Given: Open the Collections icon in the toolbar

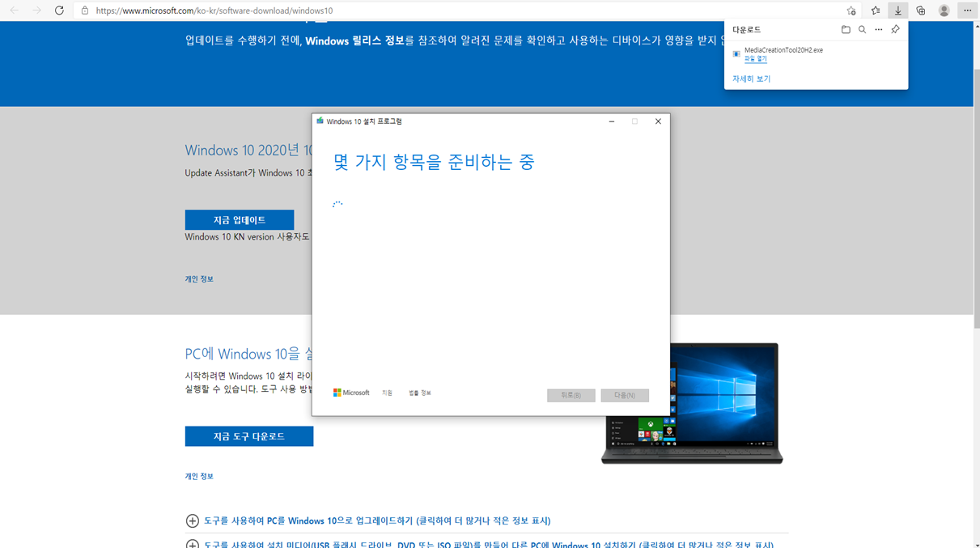Looking at the screenshot, I should pos(921,11).
